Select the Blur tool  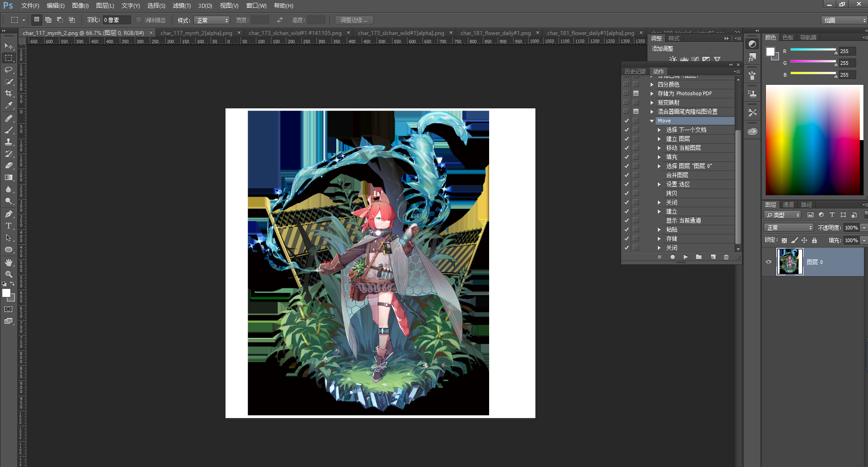[x=9, y=189]
